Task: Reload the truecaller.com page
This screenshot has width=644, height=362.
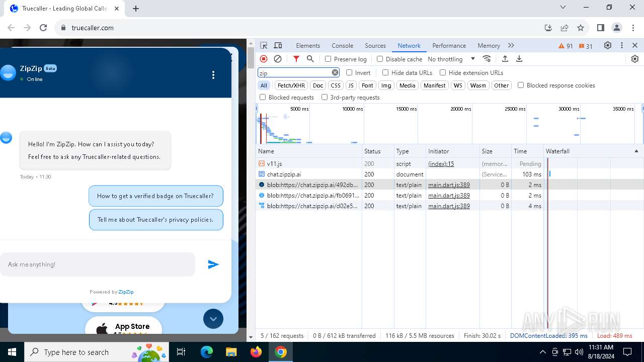Action: [x=43, y=28]
